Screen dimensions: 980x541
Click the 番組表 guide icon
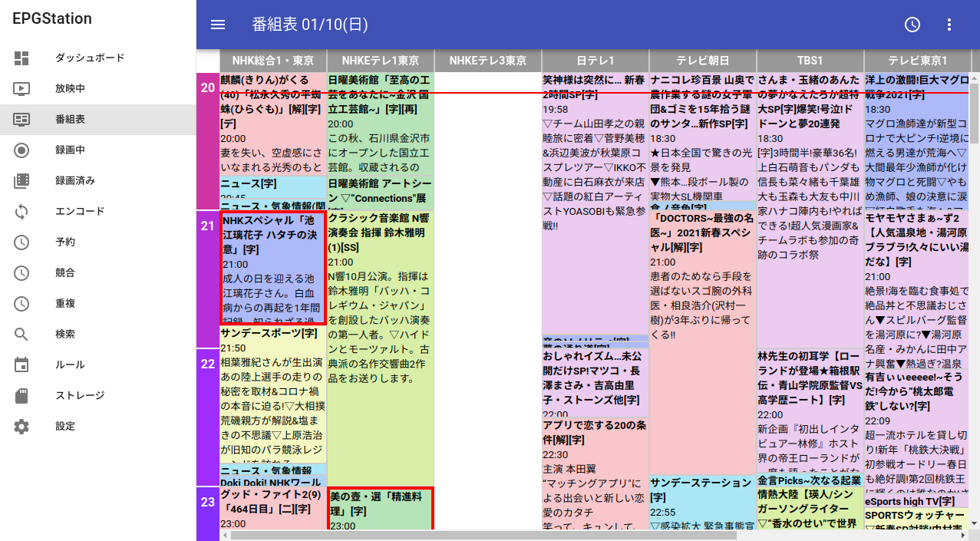21,119
